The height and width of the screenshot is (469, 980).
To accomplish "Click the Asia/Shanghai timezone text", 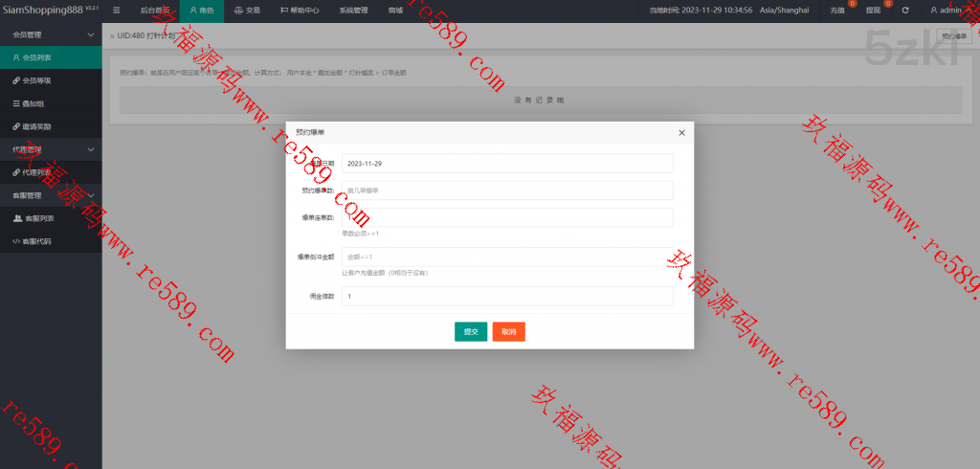I will pos(784,11).
